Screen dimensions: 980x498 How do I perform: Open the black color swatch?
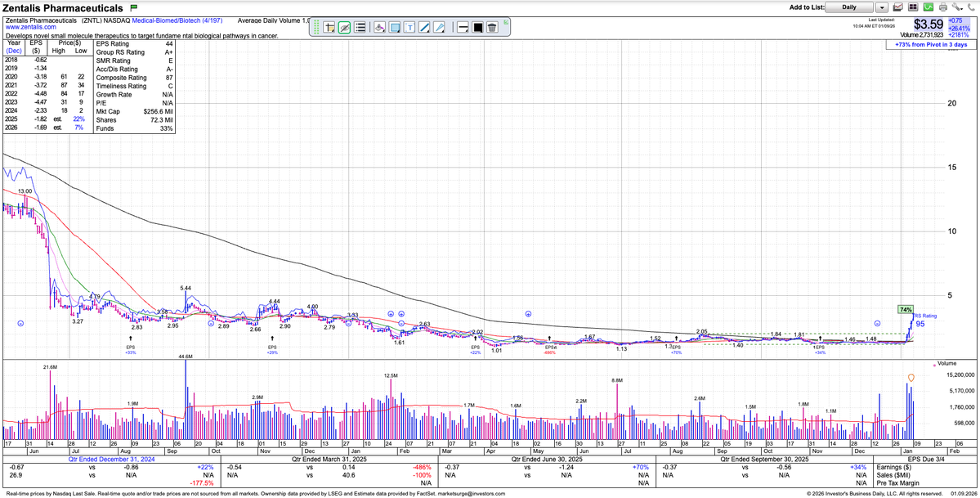click(x=477, y=27)
